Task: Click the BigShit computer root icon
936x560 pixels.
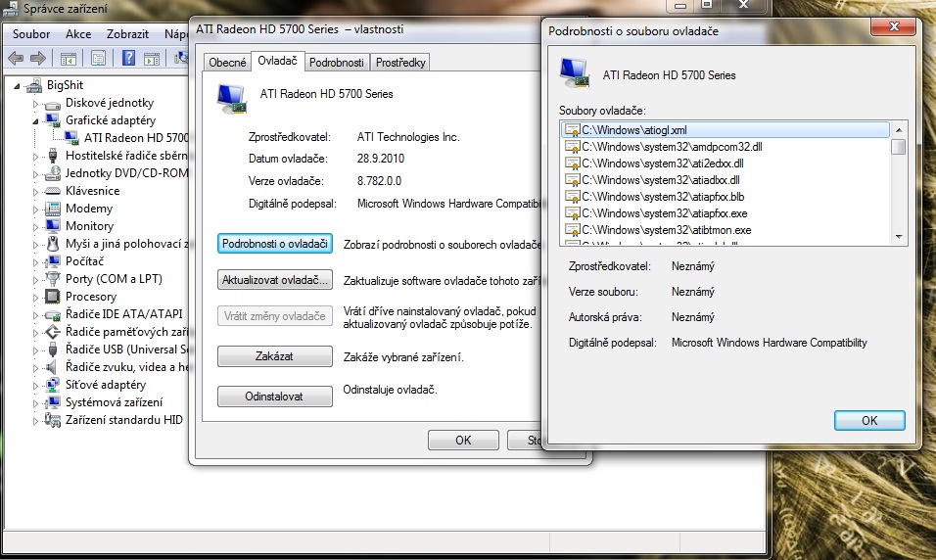Action: pyautogui.click(x=34, y=85)
